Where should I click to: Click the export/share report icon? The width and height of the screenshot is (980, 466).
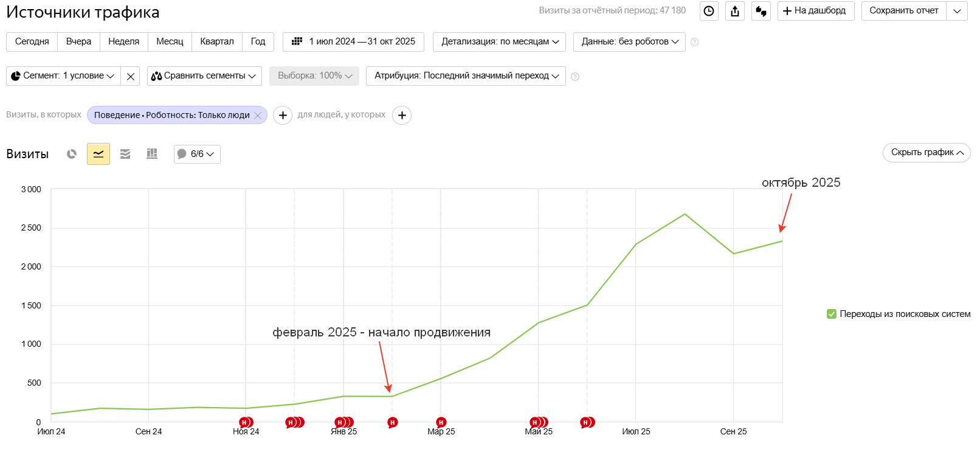click(735, 11)
